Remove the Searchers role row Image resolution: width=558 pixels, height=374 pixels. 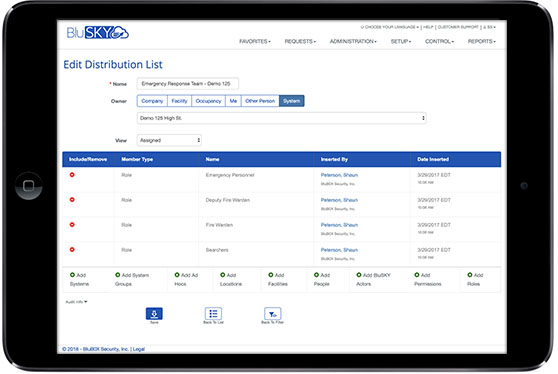point(72,249)
